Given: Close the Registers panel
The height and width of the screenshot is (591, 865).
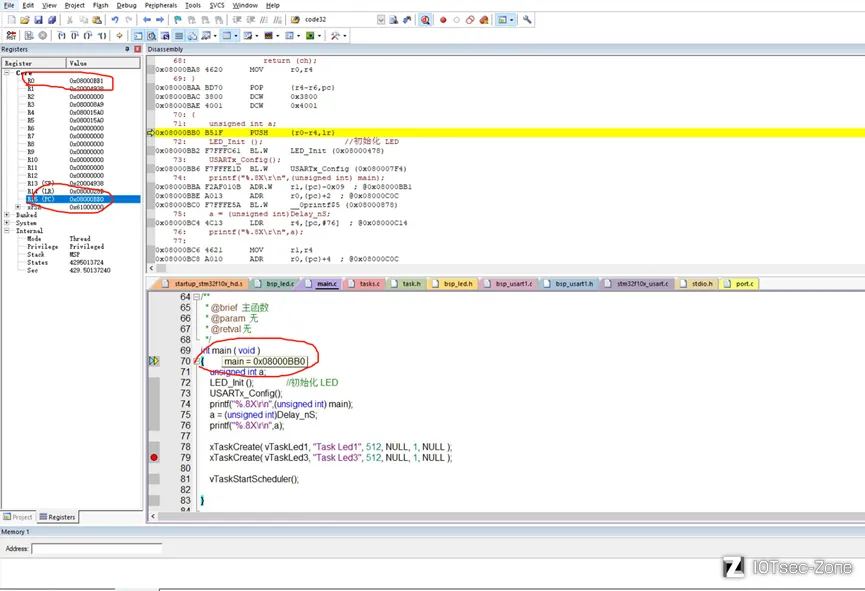Looking at the screenshot, I should pos(137,49).
